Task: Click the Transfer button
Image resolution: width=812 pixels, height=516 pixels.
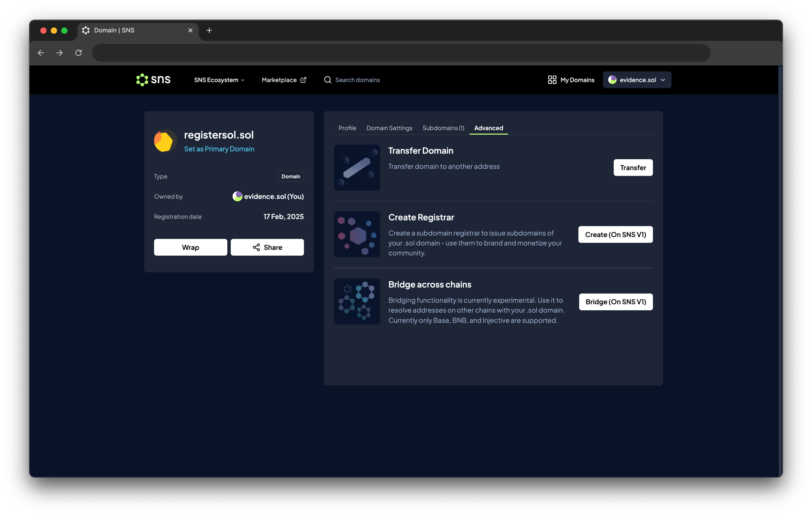Action: click(633, 168)
